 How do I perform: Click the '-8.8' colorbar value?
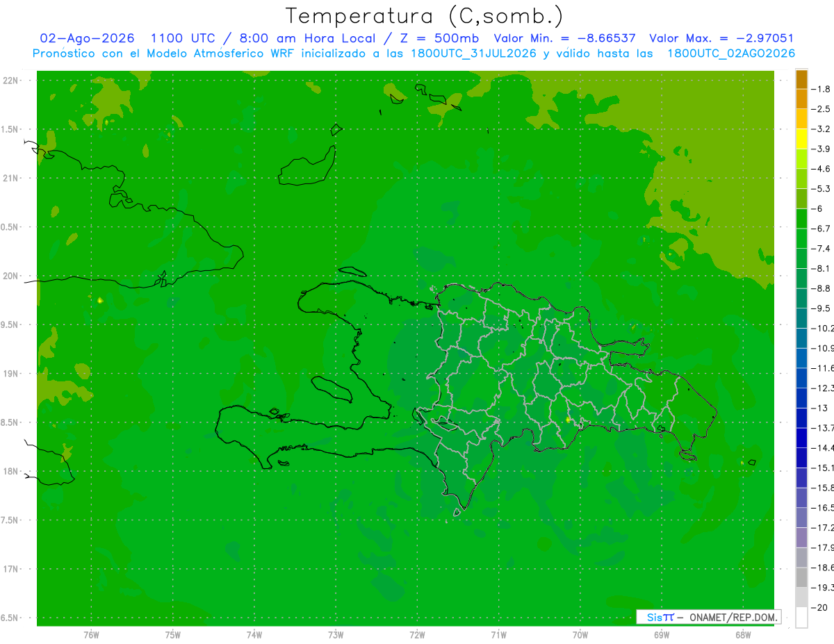coord(821,288)
